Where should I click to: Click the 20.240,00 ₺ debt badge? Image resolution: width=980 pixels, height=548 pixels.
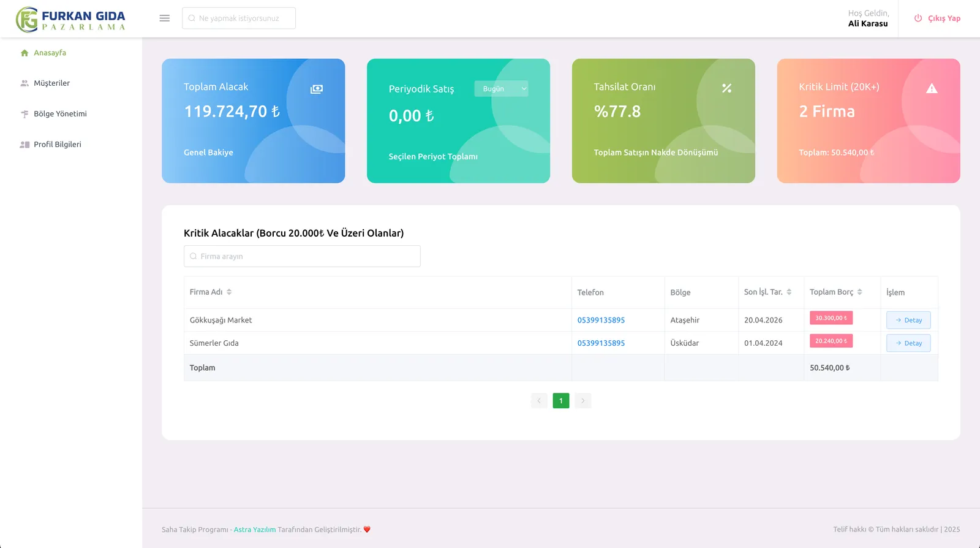831,341
